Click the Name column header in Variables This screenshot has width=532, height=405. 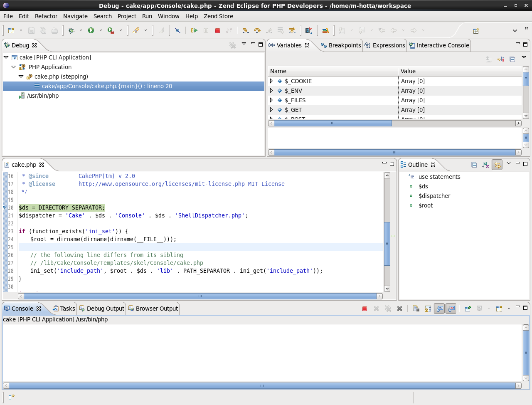[333, 71]
